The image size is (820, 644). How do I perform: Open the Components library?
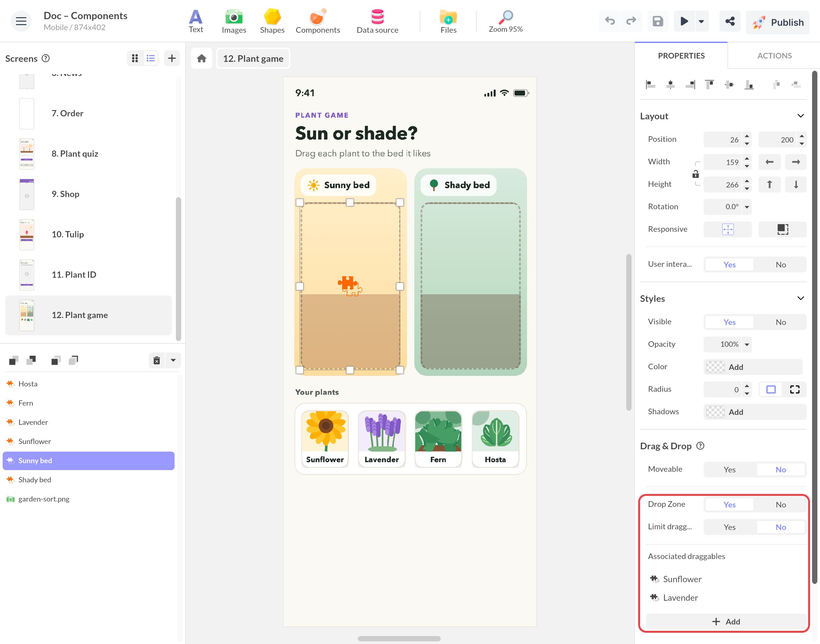[x=318, y=21]
